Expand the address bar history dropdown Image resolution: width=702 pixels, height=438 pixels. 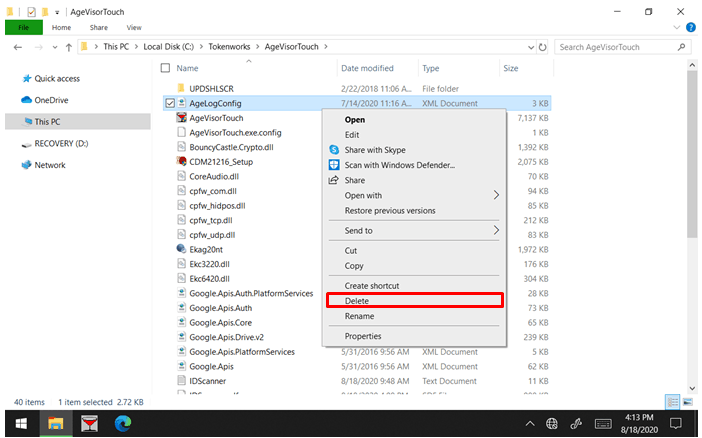pos(531,47)
